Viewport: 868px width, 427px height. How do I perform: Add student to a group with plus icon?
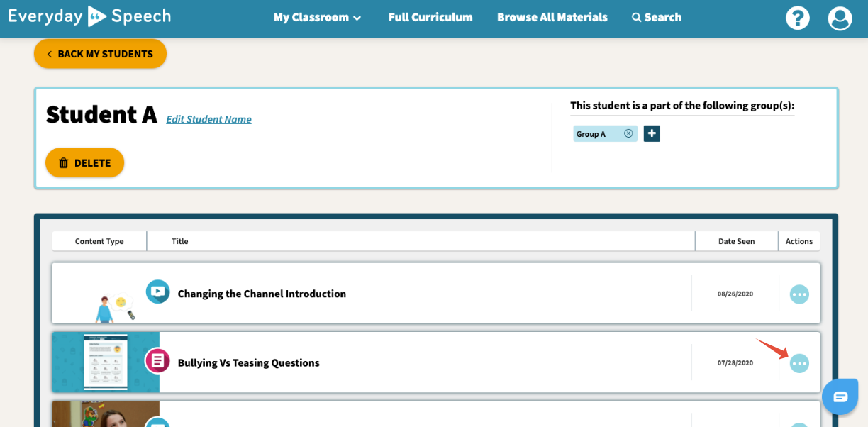pos(652,133)
